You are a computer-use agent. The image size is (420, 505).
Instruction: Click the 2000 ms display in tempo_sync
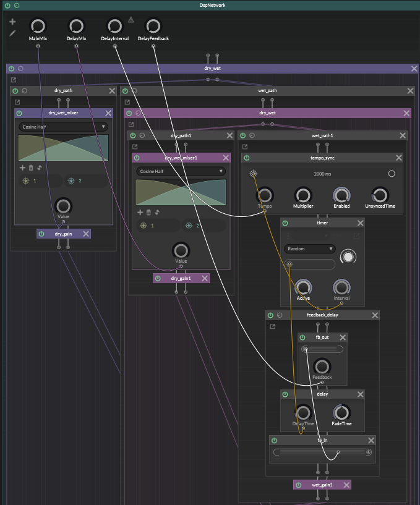(x=322, y=174)
